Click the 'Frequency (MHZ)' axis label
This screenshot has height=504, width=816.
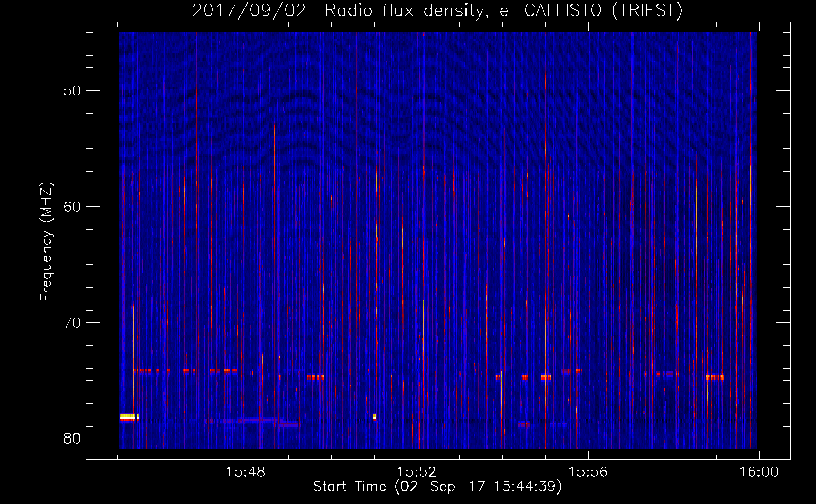click(x=46, y=242)
